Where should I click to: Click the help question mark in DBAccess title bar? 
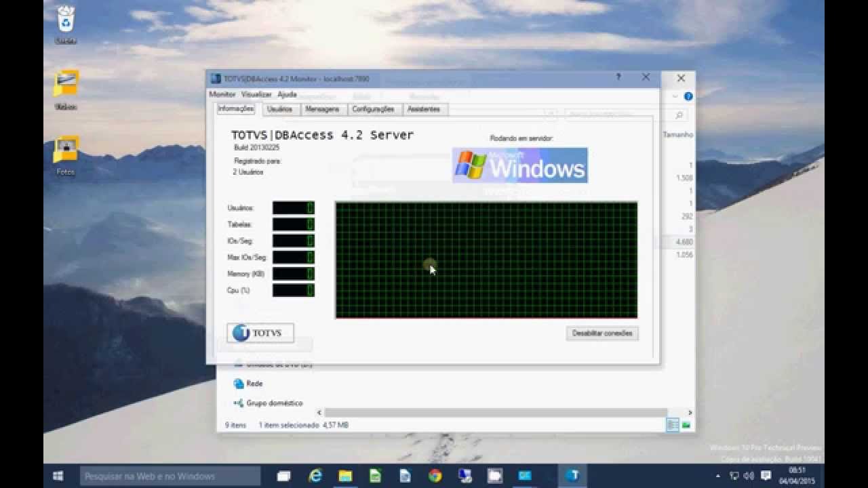click(x=618, y=77)
